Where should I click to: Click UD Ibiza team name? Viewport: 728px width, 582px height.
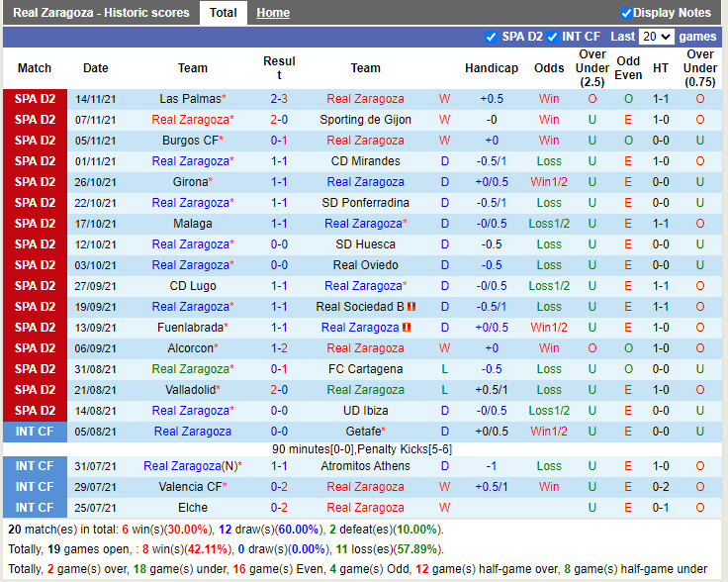tap(365, 411)
